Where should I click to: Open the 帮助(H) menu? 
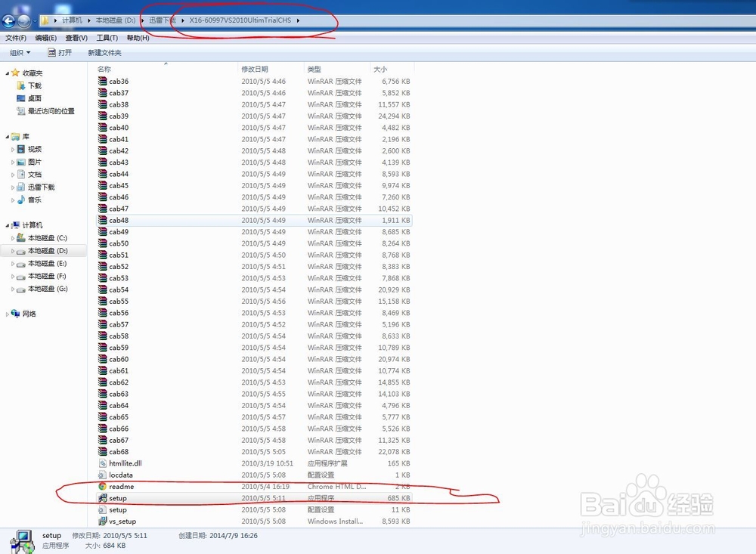click(x=138, y=38)
